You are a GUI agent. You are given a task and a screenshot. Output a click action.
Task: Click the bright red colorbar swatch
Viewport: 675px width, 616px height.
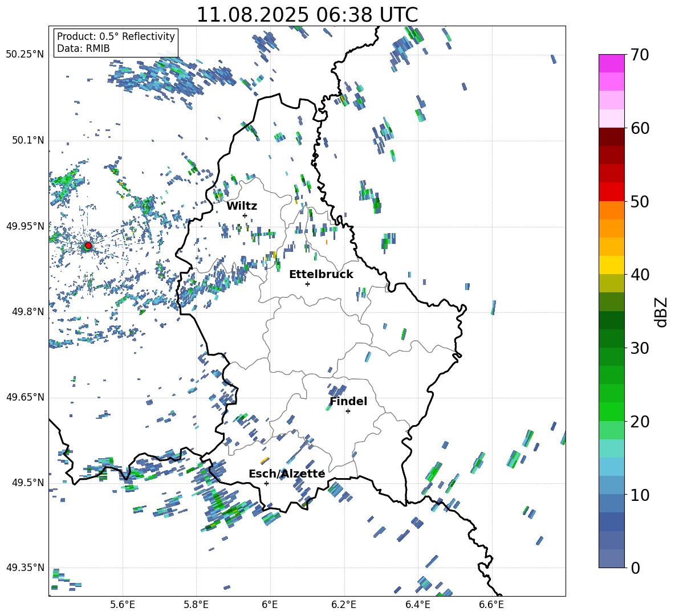pos(611,192)
